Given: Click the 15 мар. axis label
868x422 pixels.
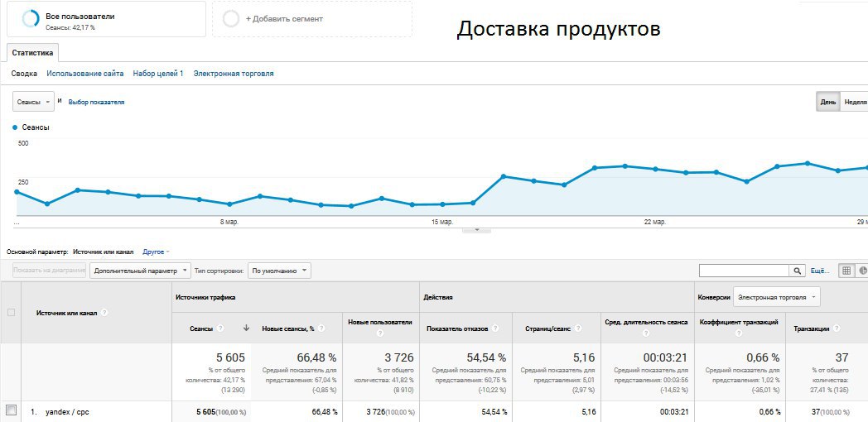Looking at the screenshot, I should (442, 222).
